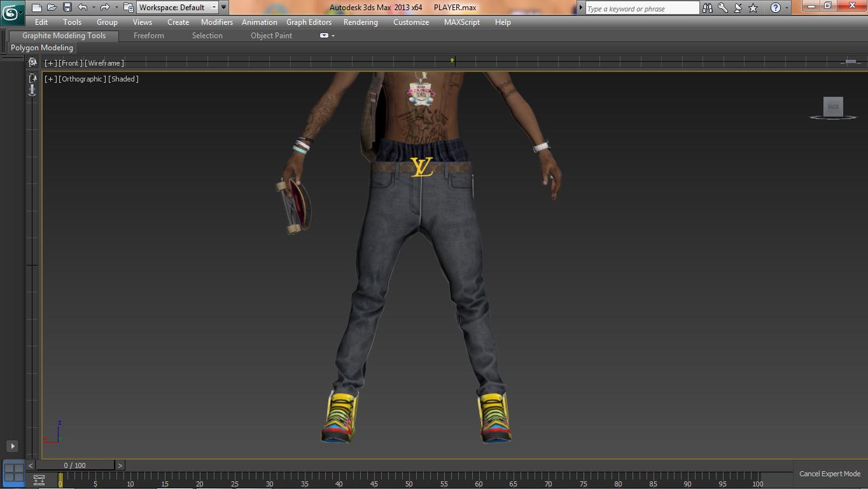Open Subscription Center key icon

723,8
